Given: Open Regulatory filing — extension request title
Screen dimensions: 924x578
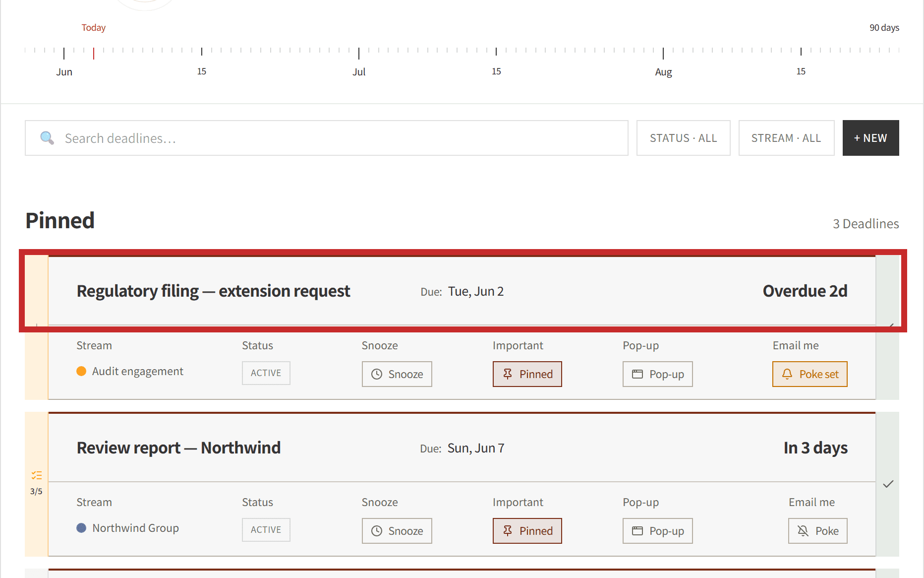Looking at the screenshot, I should (x=213, y=291).
